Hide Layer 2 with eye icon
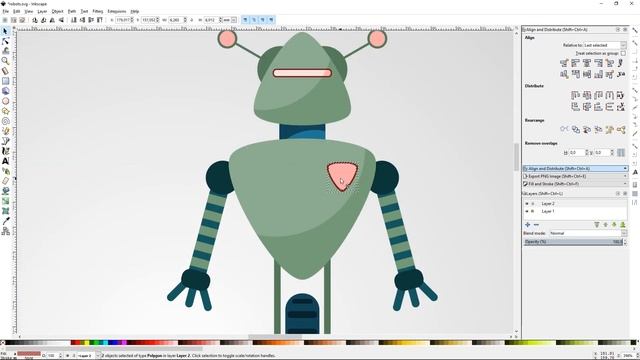 pos(527,203)
